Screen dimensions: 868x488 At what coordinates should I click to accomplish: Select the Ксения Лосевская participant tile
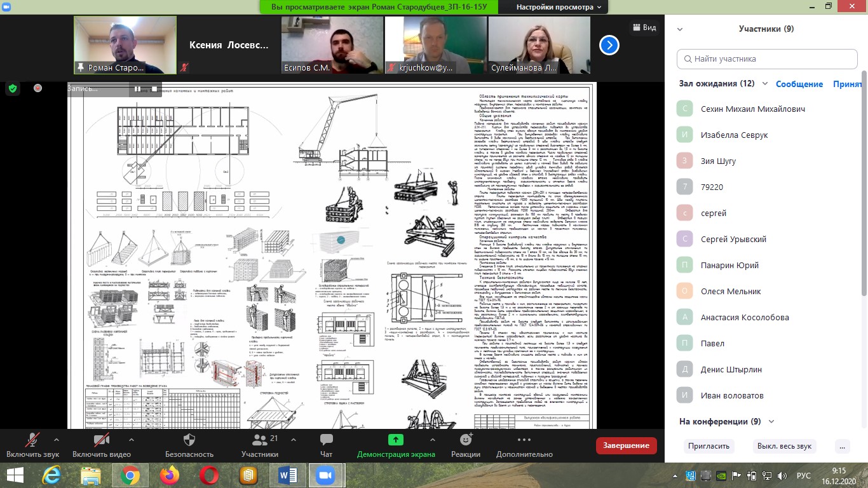(x=228, y=45)
